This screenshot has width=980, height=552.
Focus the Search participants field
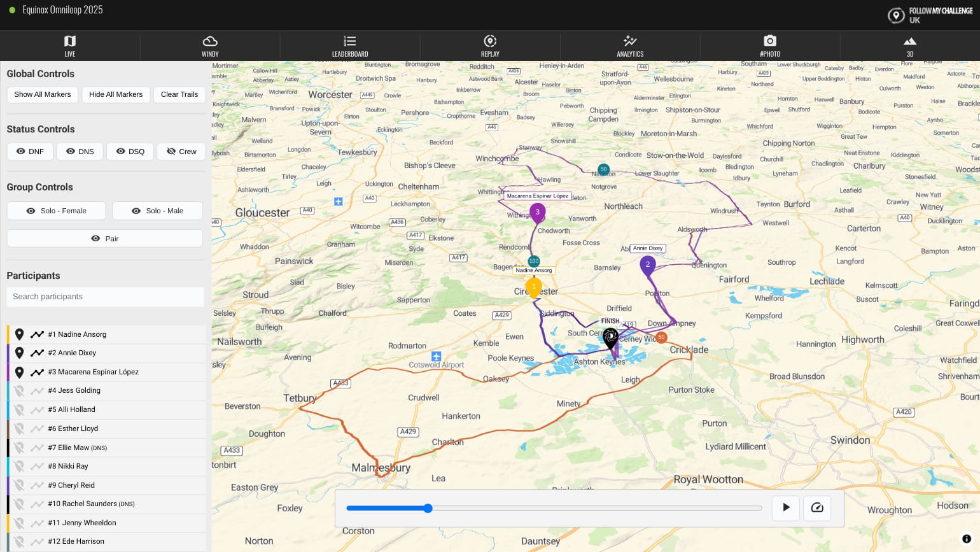point(106,297)
